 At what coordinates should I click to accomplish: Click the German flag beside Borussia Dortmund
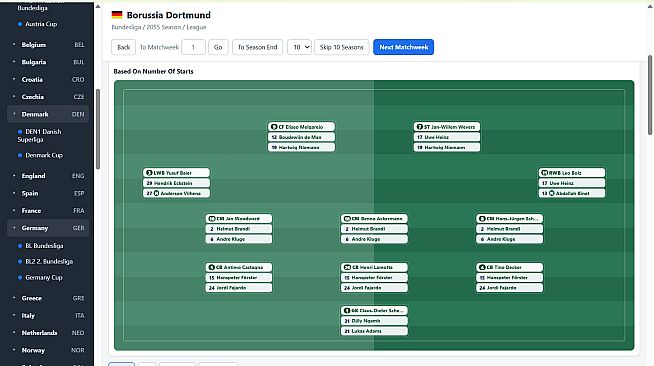click(117, 15)
